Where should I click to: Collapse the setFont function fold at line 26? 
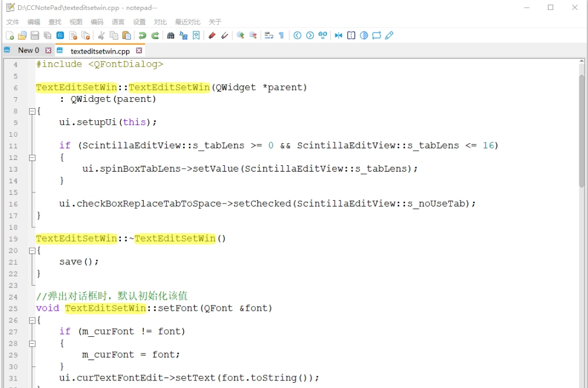tap(33, 321)
